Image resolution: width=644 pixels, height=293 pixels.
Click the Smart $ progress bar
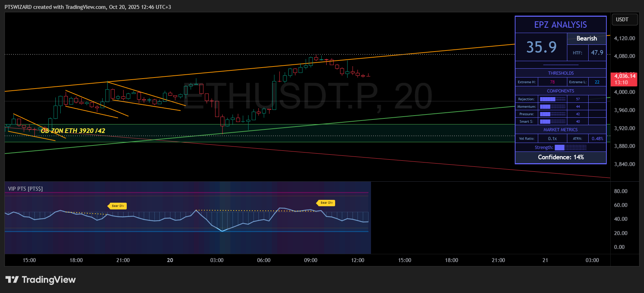553,122
